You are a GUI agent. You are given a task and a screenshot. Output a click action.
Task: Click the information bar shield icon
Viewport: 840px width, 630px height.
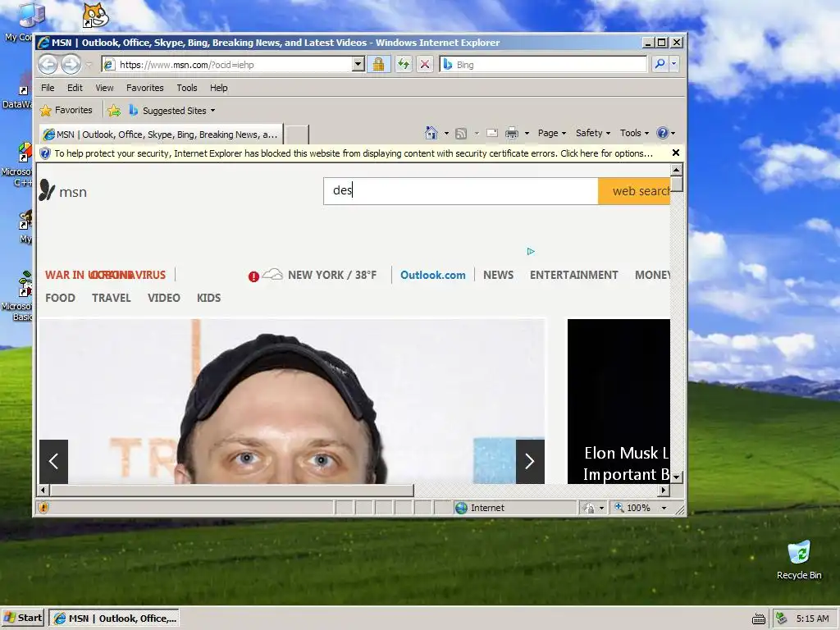pos(45,153)
